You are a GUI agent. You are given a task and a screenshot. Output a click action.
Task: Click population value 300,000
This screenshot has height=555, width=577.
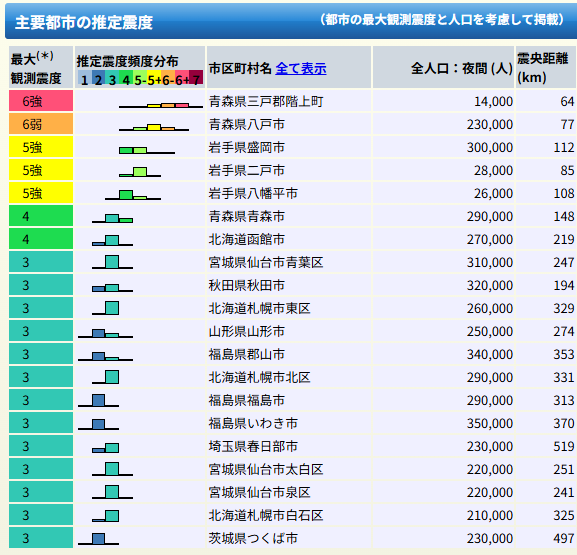pos(490,147)
